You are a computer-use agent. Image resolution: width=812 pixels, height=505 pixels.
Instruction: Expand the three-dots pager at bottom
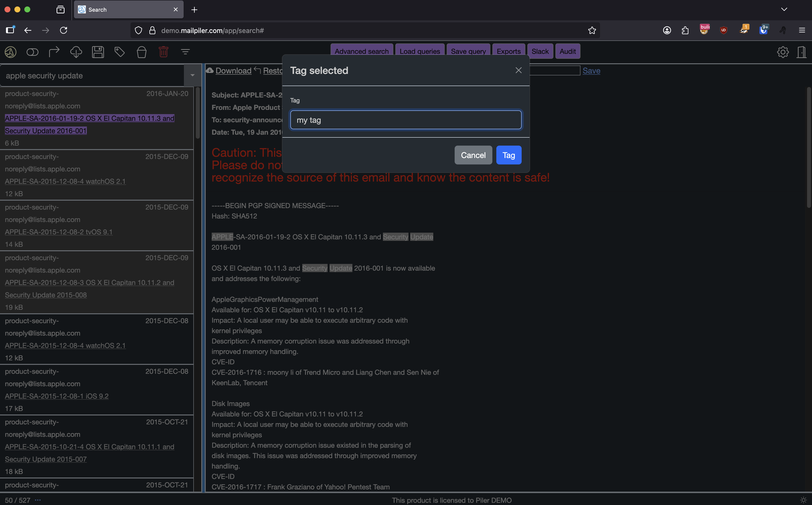pos(38,500)
